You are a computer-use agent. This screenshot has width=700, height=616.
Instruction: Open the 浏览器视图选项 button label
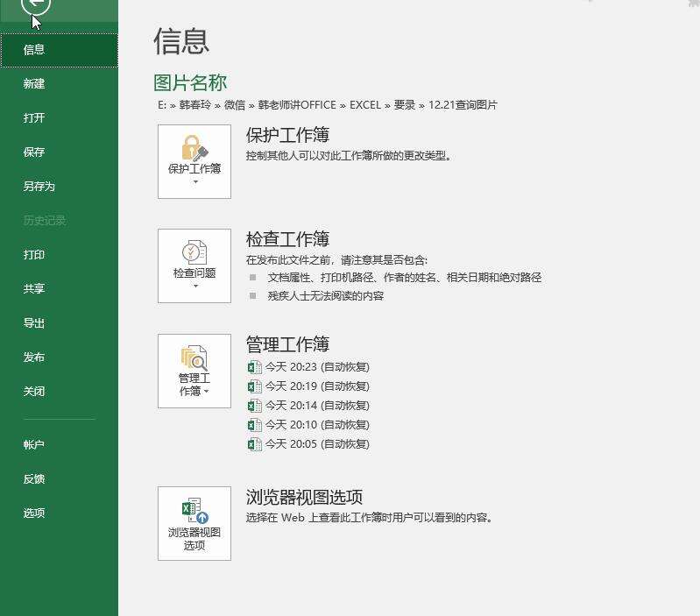coord(194,539)
